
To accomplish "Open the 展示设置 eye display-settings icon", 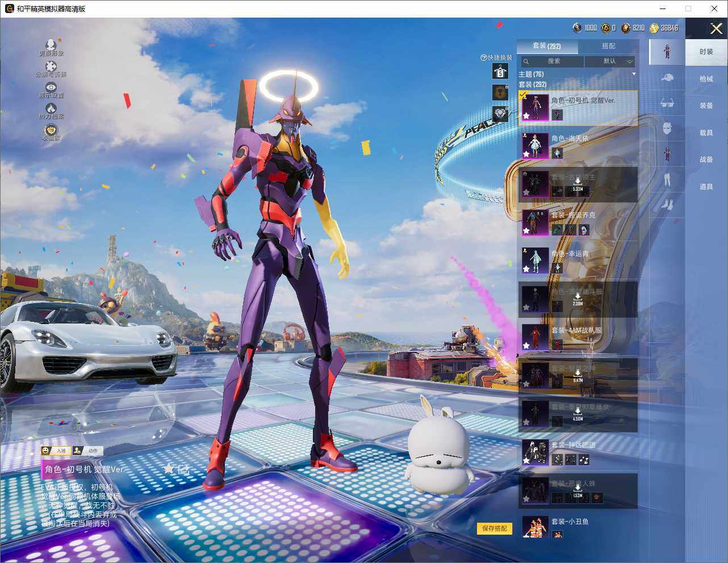I will coord(51,87).
